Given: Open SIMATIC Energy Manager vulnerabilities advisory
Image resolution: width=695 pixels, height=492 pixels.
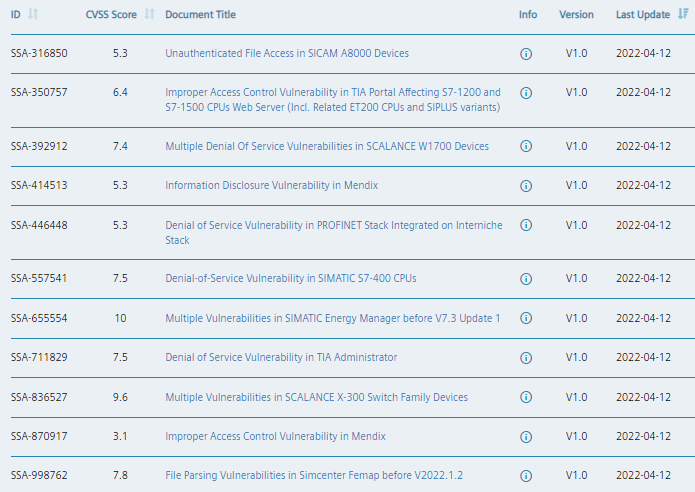Looking at the screenshot, I should [333, 318].
